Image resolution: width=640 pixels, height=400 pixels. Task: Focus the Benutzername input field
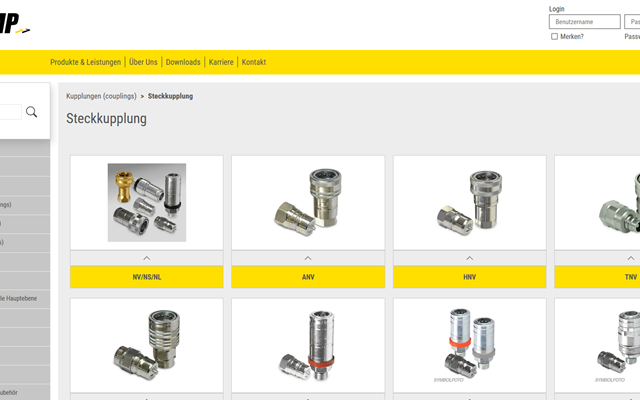584,22
